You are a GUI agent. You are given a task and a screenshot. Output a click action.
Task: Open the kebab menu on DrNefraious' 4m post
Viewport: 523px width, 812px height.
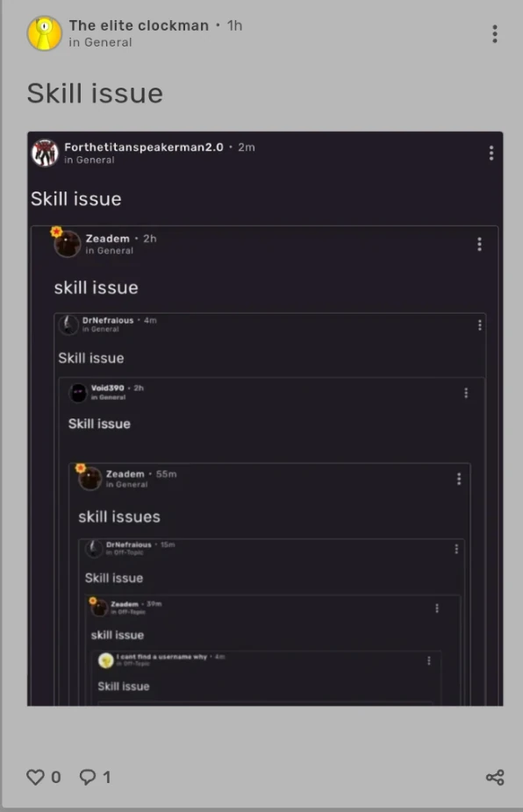coord(480,324)
